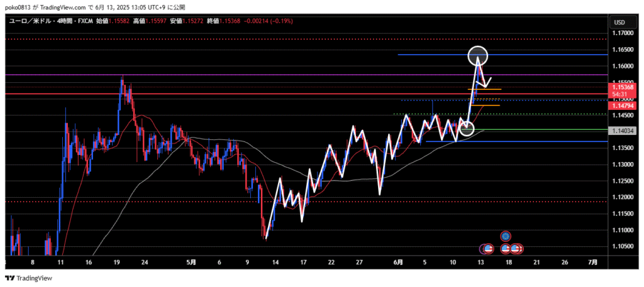Open the USD currency selector
Screen dimensions: 644x287
(618, 23)
